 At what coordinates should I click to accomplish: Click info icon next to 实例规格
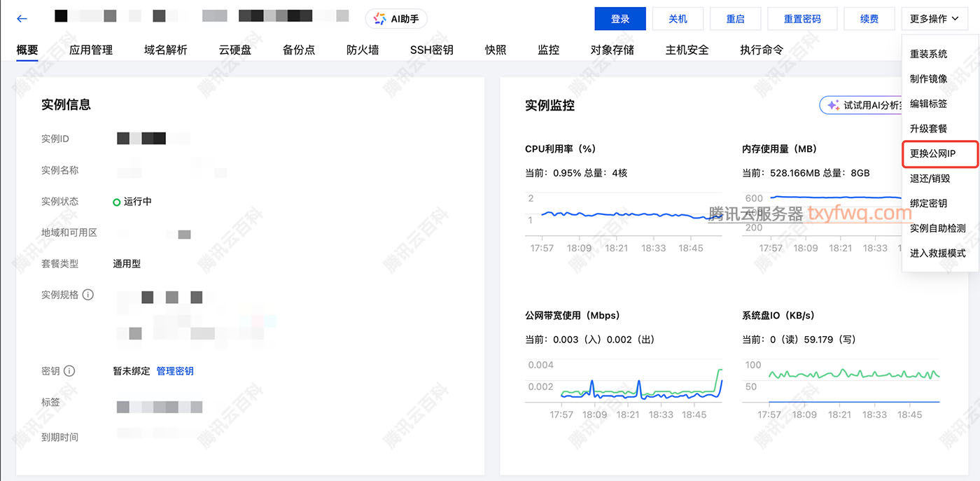pos(88,295)
